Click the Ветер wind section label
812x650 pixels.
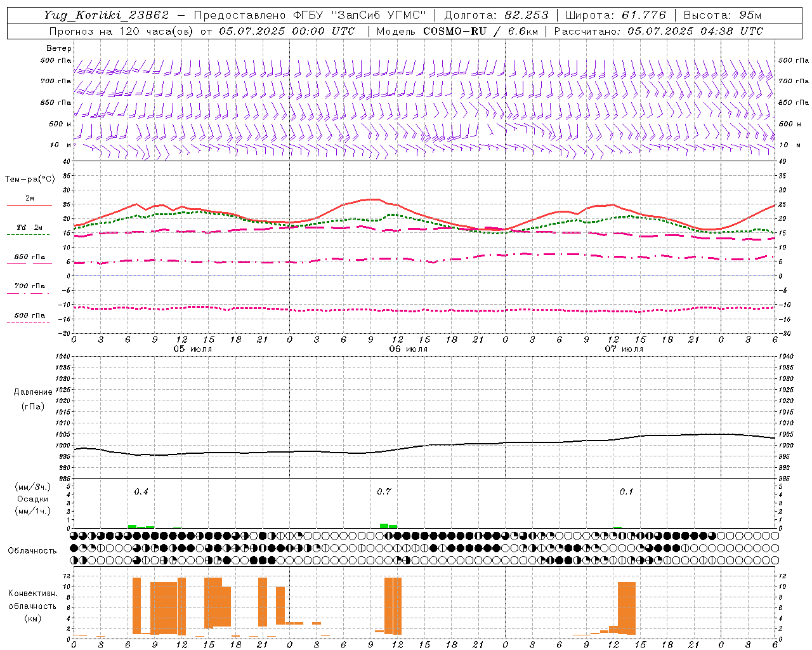(x=59, y=48)
